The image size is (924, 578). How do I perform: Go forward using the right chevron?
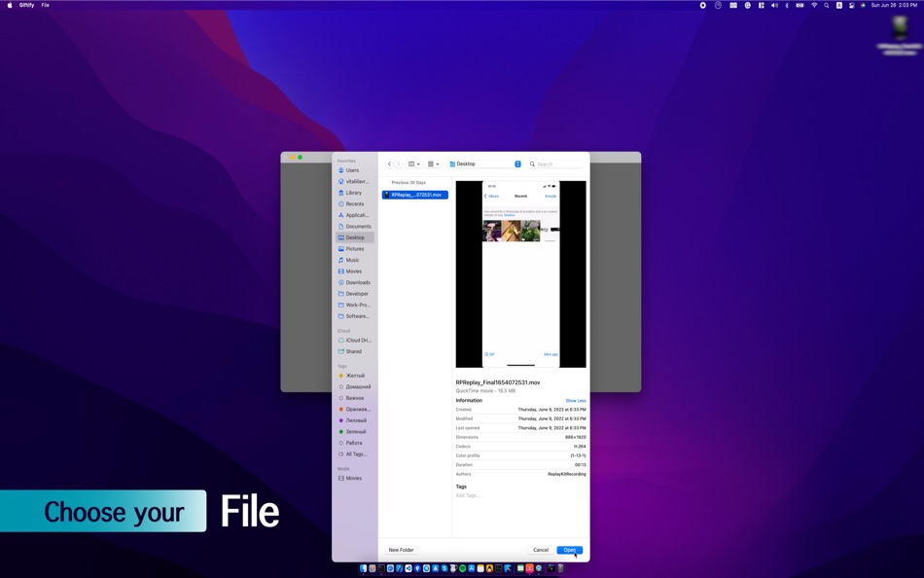click(398, 164)
